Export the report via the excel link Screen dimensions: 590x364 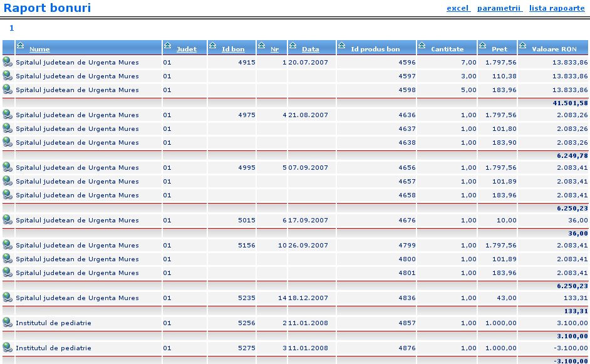point(458,8)
